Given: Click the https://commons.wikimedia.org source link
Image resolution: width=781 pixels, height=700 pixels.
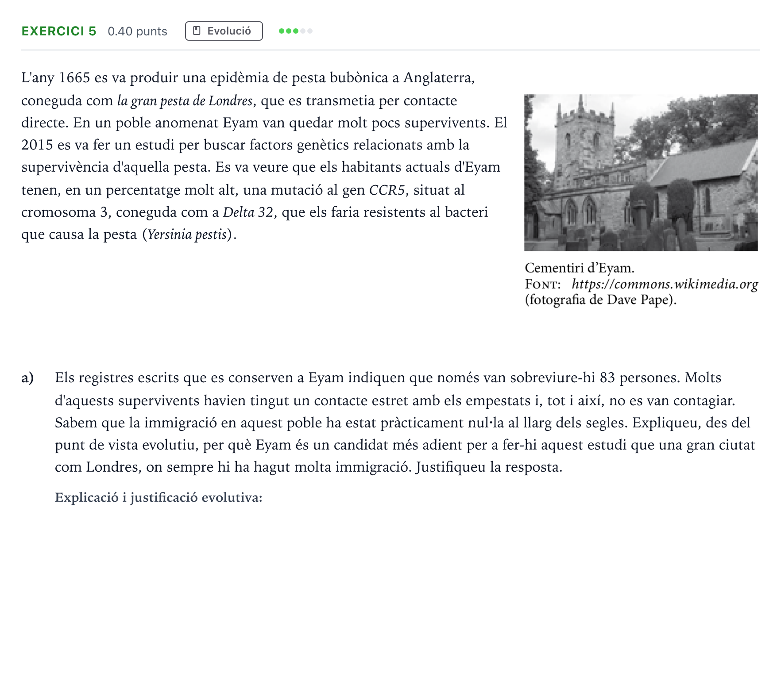Looking at the screenshot, I should click(665, 284).
